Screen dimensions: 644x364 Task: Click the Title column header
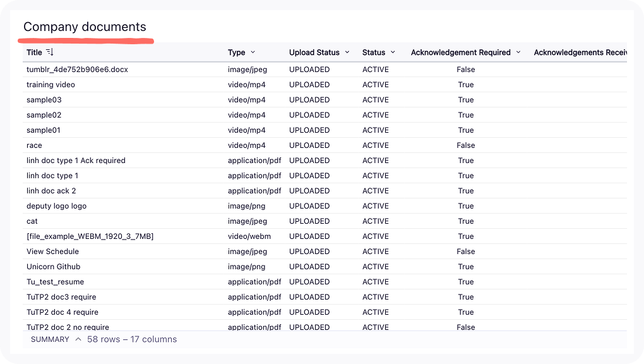coord(34,52)
